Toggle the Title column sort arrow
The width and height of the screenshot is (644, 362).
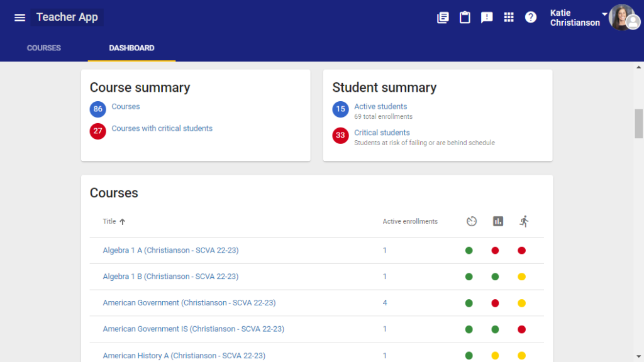click(123, 222)
